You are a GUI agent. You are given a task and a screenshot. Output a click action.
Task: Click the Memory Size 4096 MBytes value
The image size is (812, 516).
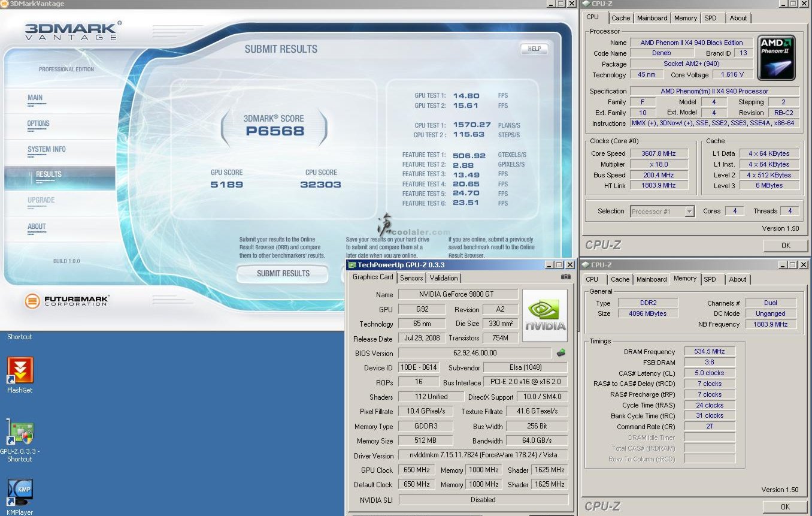tap(647, 313)
